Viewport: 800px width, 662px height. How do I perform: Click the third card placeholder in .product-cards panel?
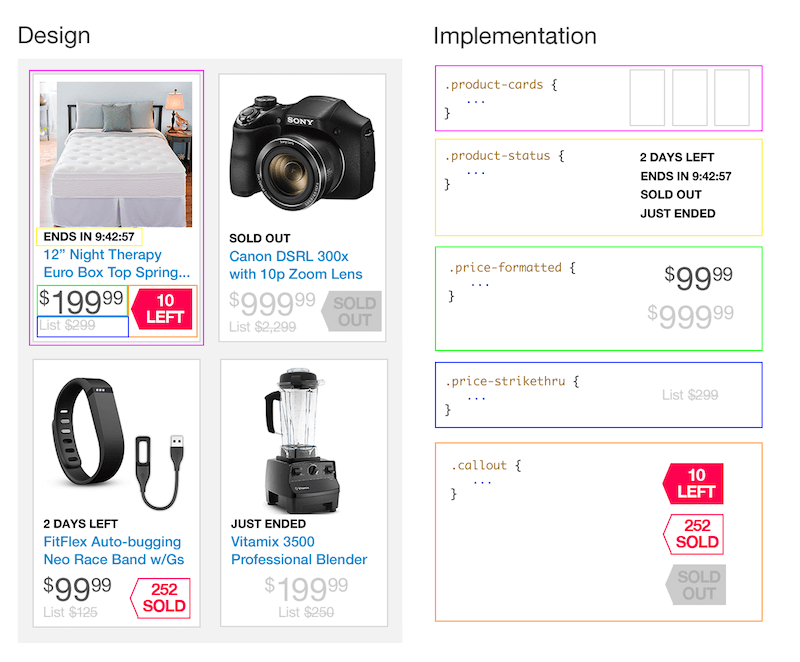coord(731,97)
